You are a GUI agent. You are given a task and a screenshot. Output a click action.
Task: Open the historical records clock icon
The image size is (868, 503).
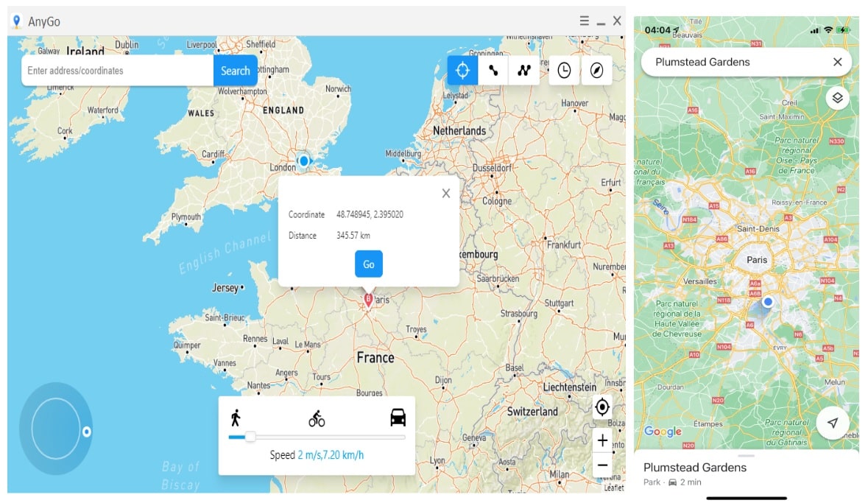tap(564, 71)
